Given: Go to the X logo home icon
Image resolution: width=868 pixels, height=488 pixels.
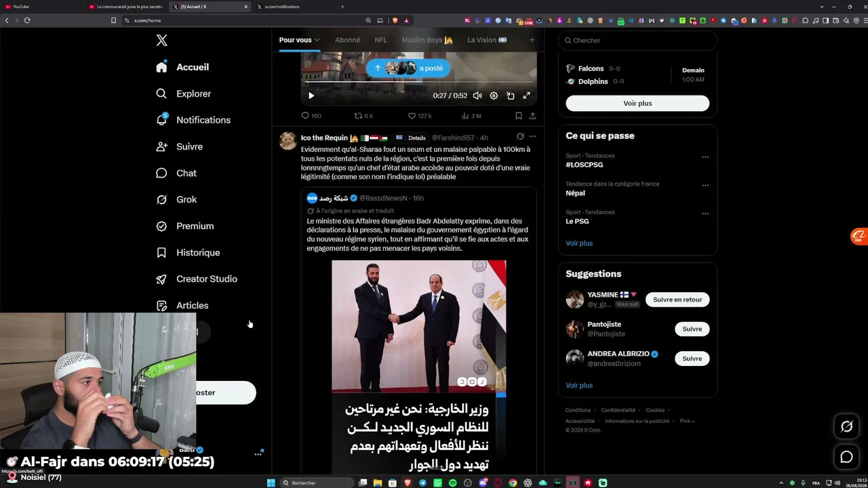Looking at the screenshot, I should [161, 41].
